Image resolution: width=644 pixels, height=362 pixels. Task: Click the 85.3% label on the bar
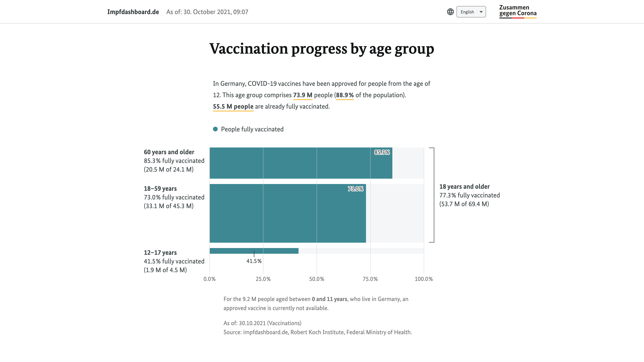[x=382, y=152]
